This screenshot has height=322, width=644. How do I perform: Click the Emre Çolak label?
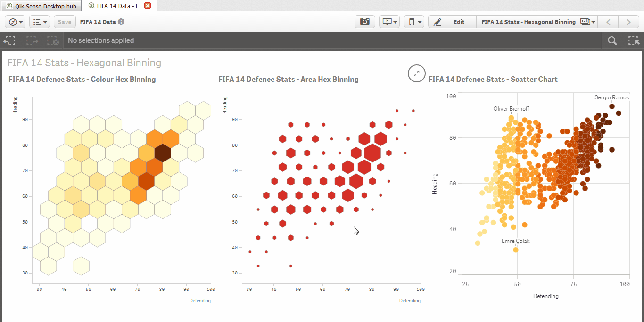click(x=515, y=241)
